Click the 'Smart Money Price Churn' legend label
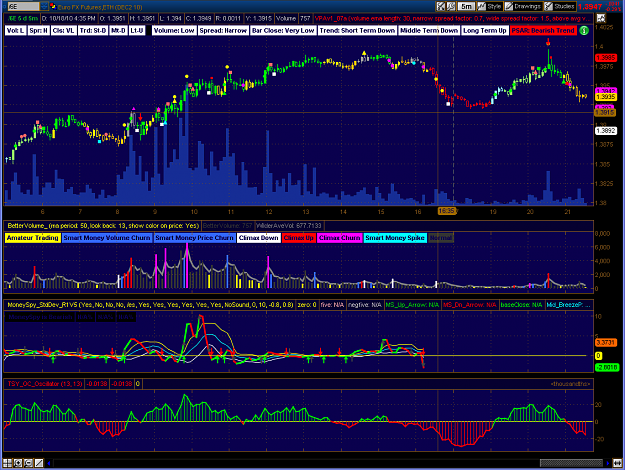 click(x=194, y=238)
